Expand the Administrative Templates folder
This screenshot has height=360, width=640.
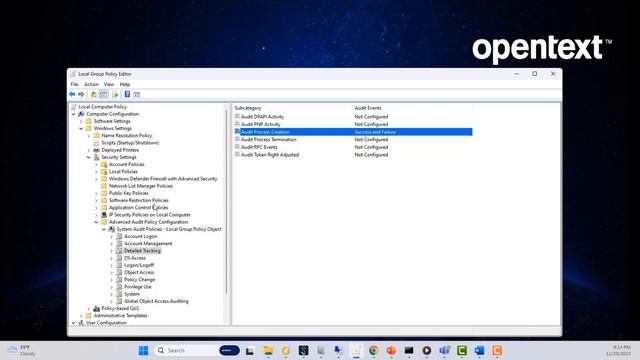point(81,316)
